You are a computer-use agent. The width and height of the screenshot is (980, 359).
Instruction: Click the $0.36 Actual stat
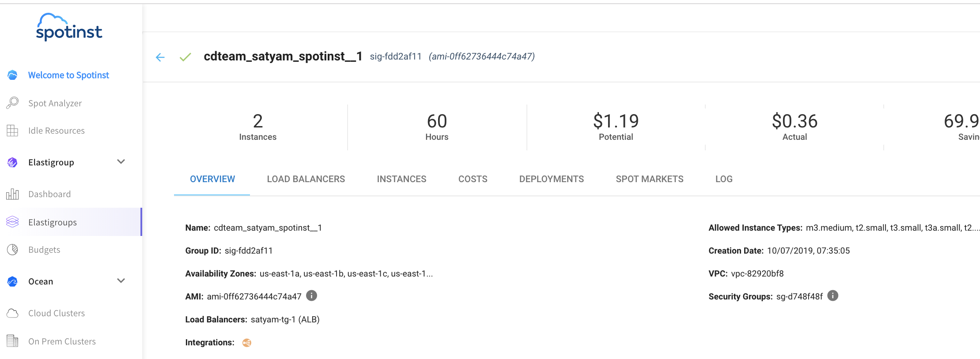coord(795,127)
